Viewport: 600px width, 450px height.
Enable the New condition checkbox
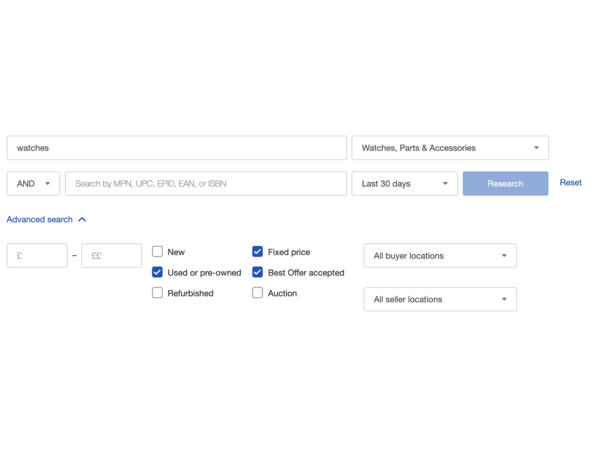point(157,251)
